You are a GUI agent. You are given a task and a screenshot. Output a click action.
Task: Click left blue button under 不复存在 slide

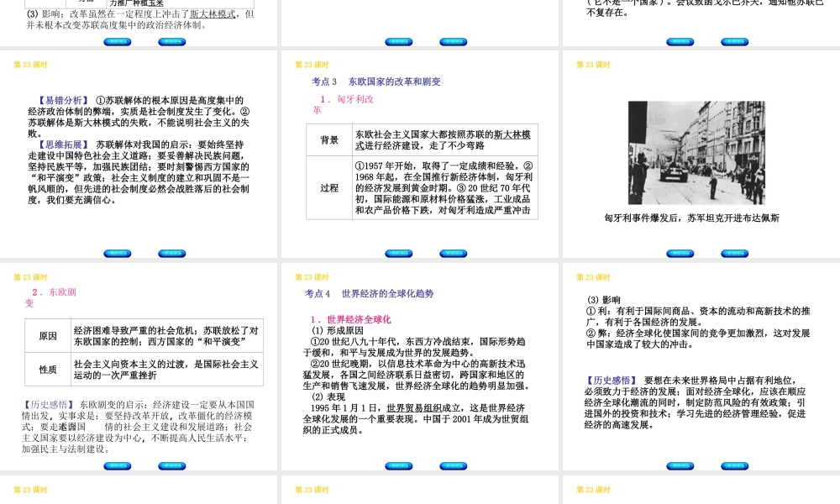pos(680,42)
